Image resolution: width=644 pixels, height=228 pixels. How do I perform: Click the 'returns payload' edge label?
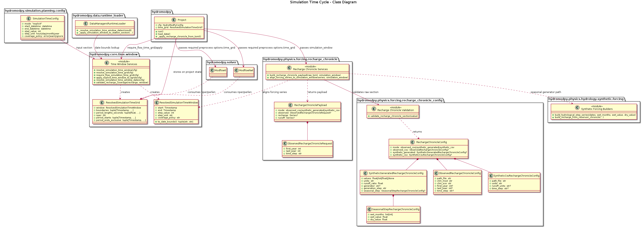point(317,92)
